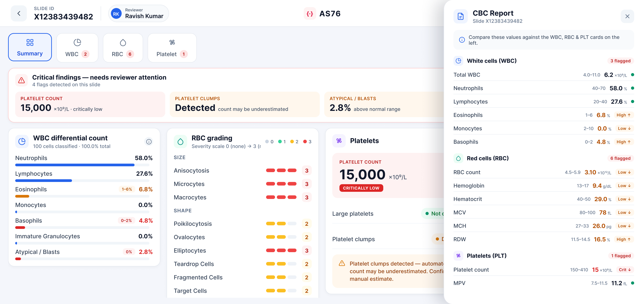The height and width of the screenshot is (304, 644).
Task: Click the AS76 code bracket icon
Action: click(310, 13)
